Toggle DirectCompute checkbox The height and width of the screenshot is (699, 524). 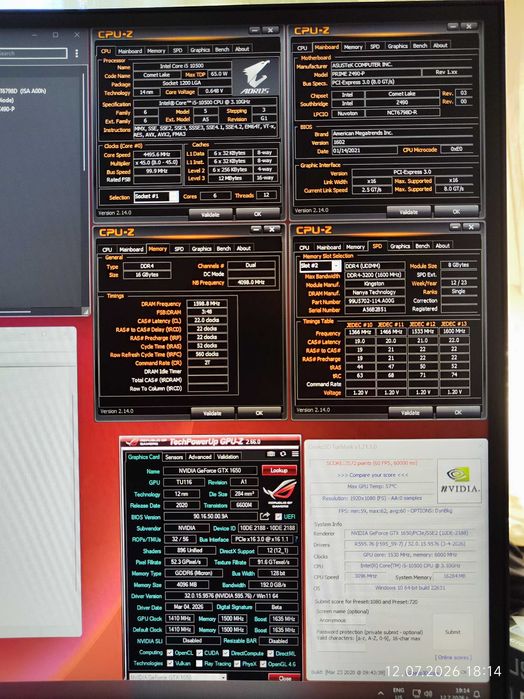(x=226, y=653)
